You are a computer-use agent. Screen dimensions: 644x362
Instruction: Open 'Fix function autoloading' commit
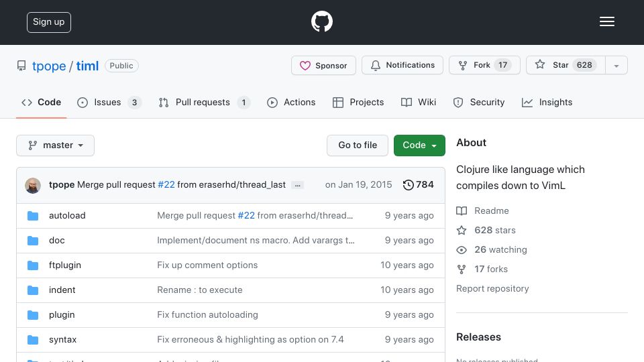tap(207, 315)
